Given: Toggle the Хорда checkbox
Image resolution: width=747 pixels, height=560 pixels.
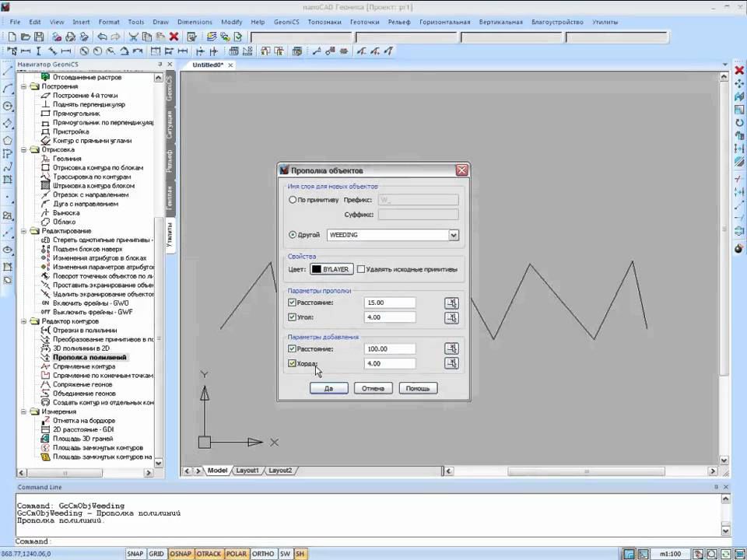Looking at the screenshot, I should click(293, 363).
